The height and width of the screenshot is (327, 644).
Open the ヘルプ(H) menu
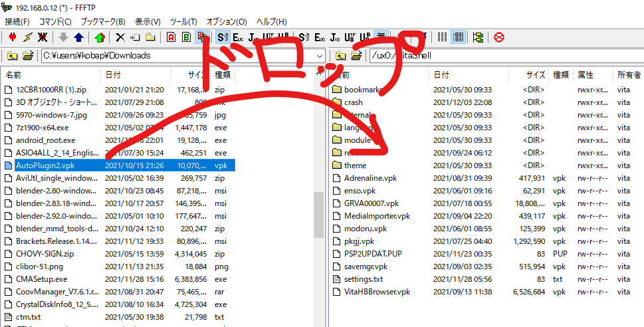(271, 22)
